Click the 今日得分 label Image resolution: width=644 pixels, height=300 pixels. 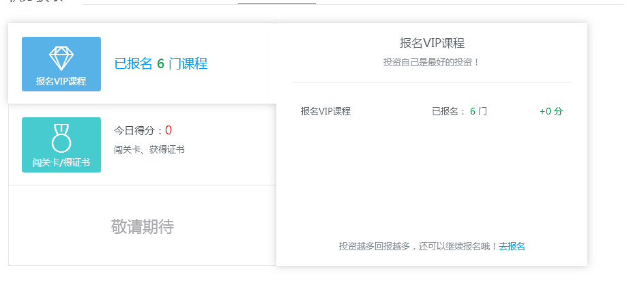tap(138, 130)
